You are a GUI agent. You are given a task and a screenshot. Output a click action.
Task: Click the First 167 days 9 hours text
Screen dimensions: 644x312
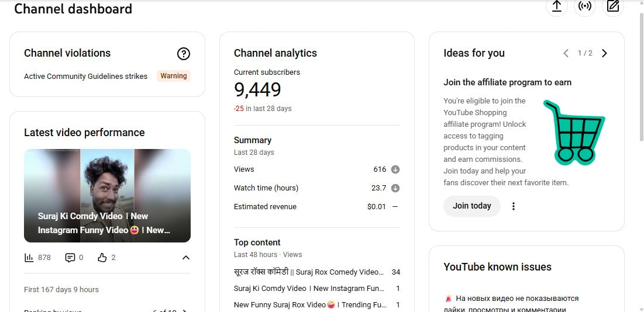pos(61,289)
